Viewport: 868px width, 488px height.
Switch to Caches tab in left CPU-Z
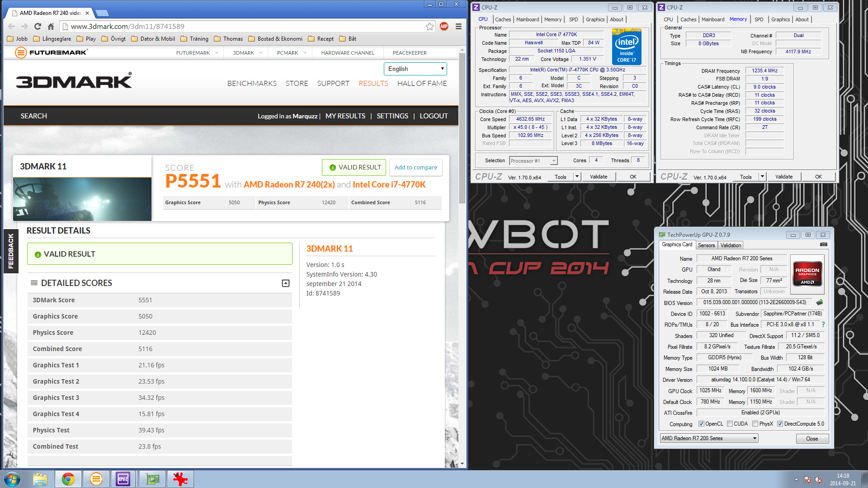tap(503, 19)
